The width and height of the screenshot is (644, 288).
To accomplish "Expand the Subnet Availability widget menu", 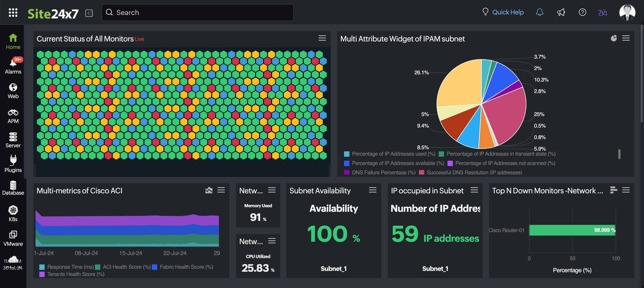I will point(373,190).
